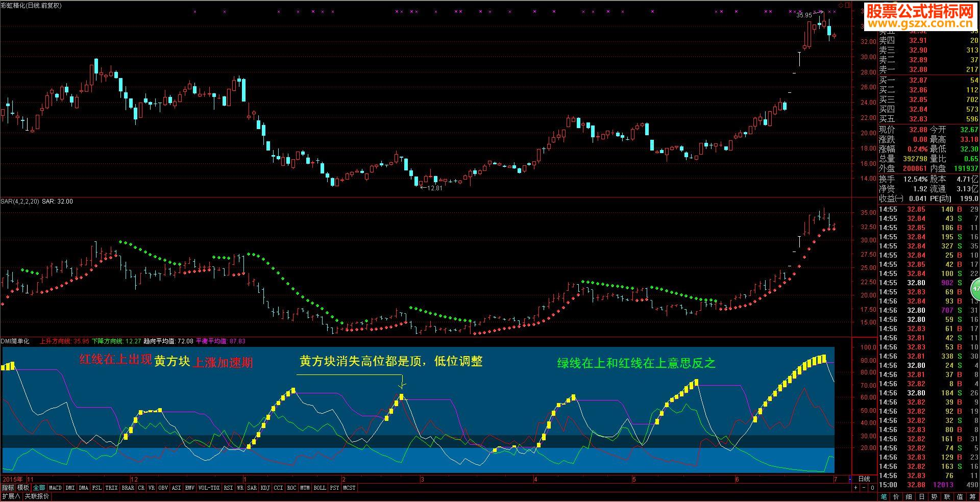
Task: Switch indicator to BRAR
Action: click(x=128, y=488)
